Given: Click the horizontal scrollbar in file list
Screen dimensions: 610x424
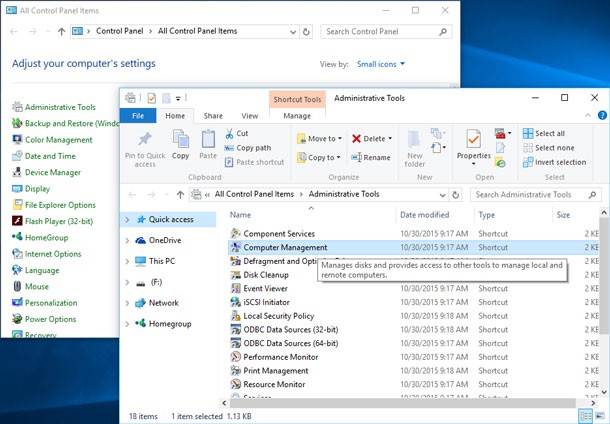Looking at the screenshot, I should click(402, 403).
